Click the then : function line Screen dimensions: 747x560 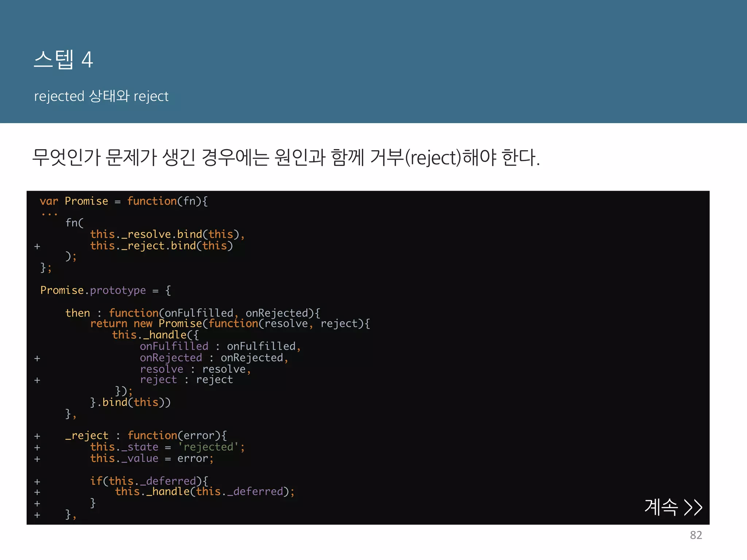pos(193,313)
